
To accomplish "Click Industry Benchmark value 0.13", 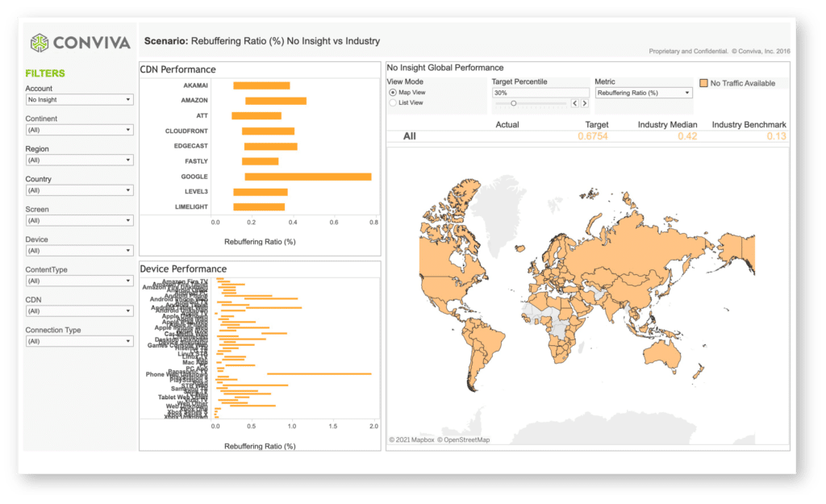I will coord(777,136).
